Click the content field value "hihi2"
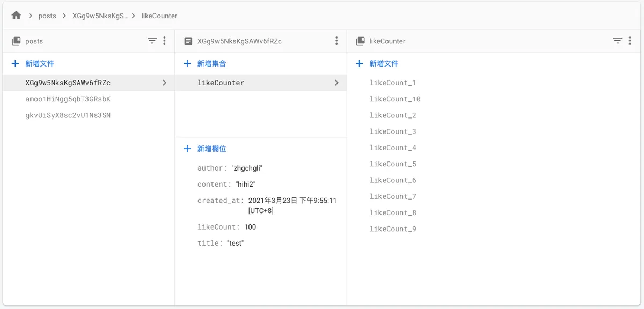 (245, 184)
